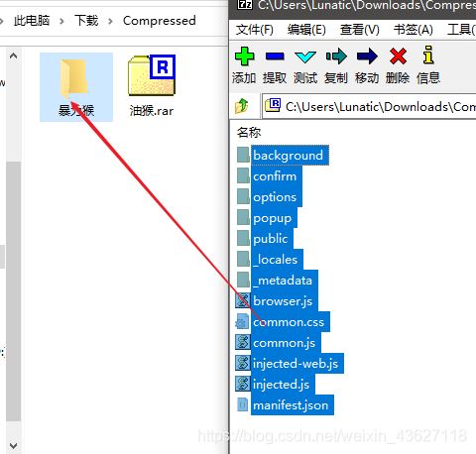Image resolution: width=476 pixels, height=454 pixels.
Task: Click the red X 删除 (Delete) icon
Action: 398,57
